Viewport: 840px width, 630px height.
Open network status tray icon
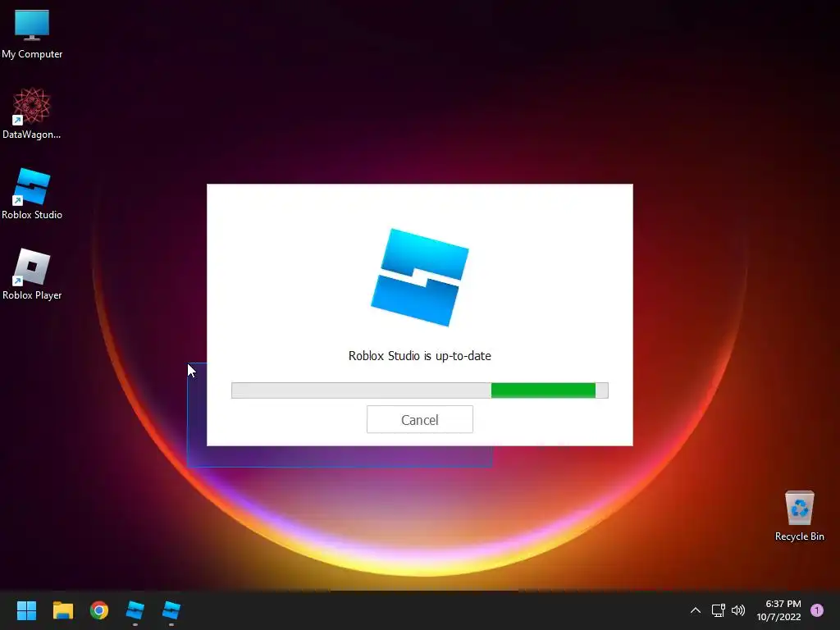(x=718, y=610)
